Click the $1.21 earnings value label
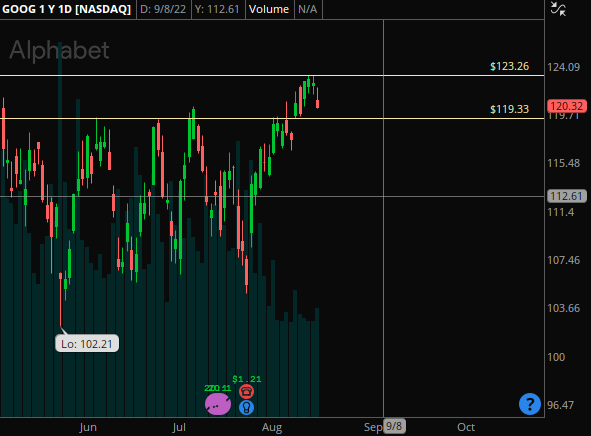Viewport: 591px width, 436px height. tap(247, 379)
